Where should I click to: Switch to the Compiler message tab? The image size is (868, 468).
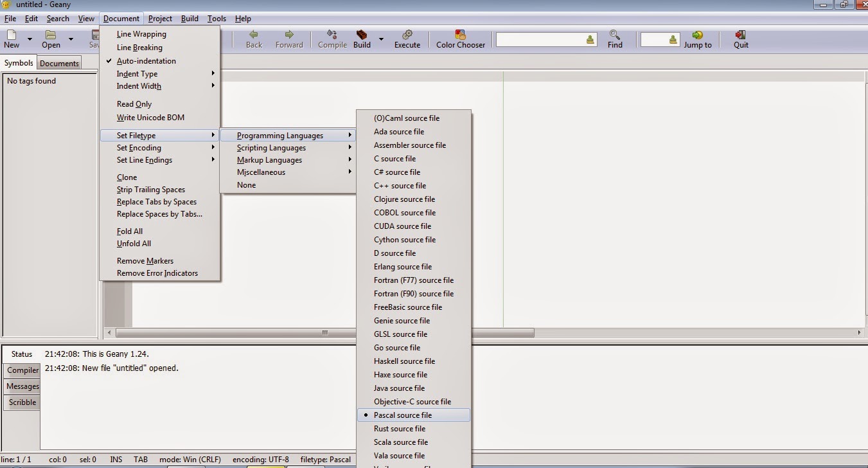pyautogui.click(x=22, y=370)
